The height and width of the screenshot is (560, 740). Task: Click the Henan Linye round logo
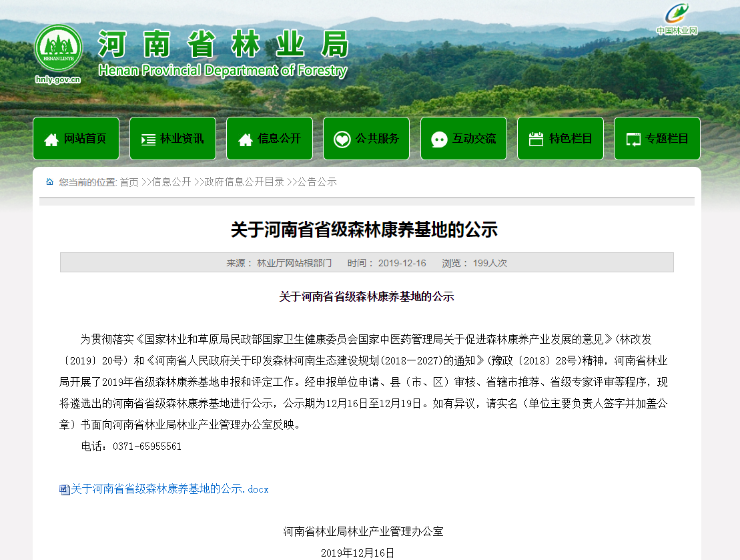[58, 49]
